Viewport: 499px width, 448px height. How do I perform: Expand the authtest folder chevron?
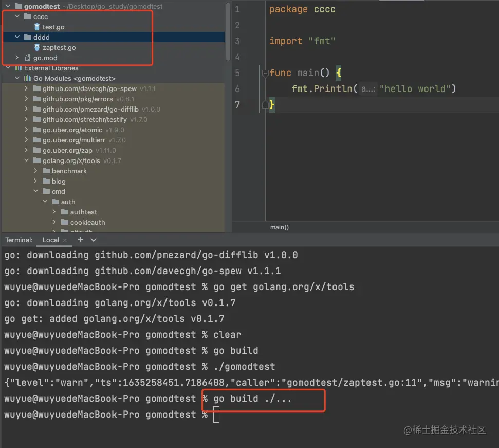point(54,212)
